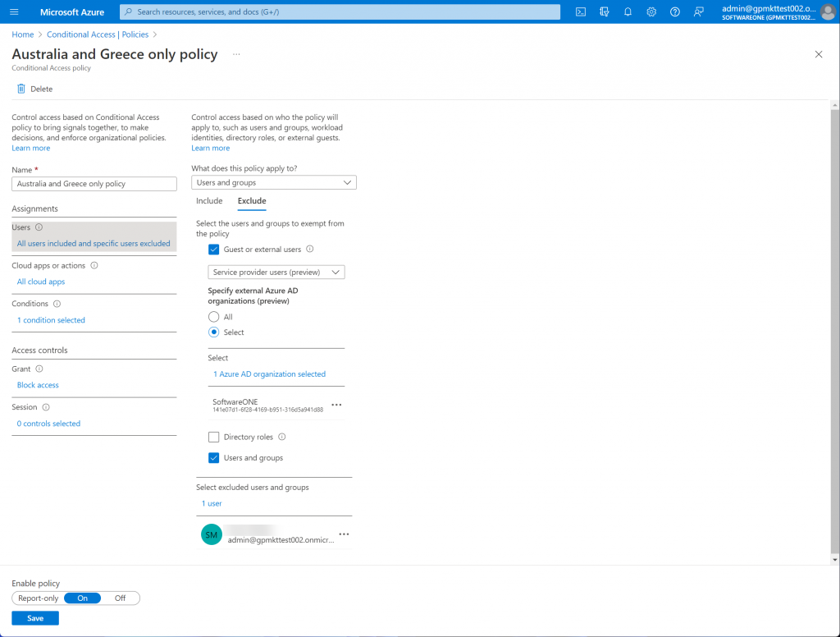Screen dimensions: 840x637
Task: Click the help question mark icon
Action: coord(675,11)
